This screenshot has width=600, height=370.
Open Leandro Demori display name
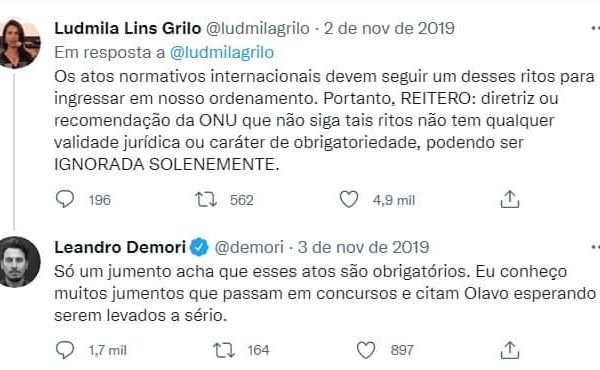[x=120, y=248]
